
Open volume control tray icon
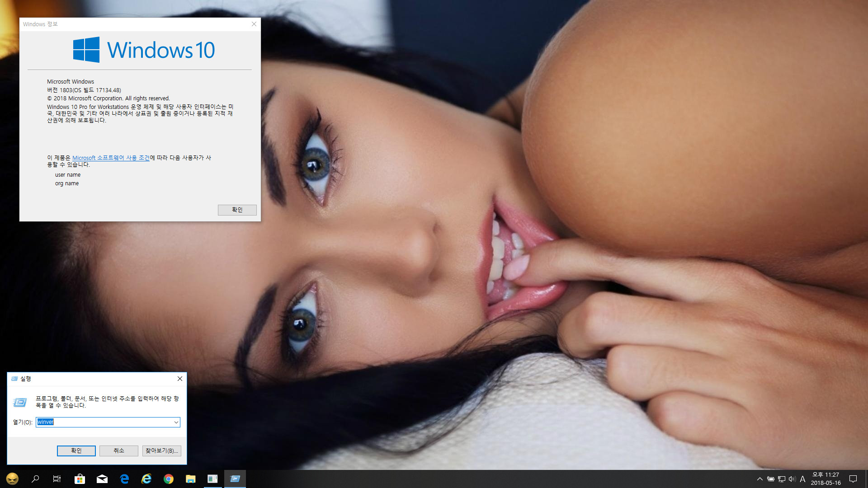[x=792, y=479]
